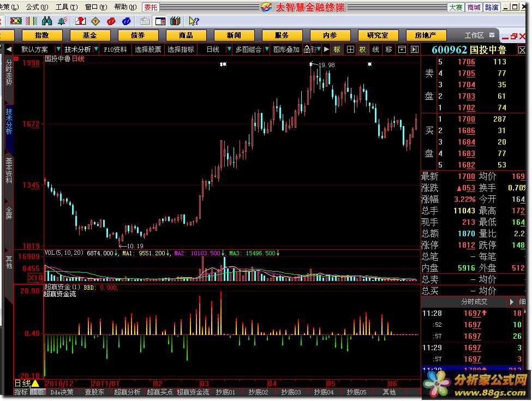The image size is (532, 401).
Task: Click the yellow diamond arrow icon
Action: (95, 21)
